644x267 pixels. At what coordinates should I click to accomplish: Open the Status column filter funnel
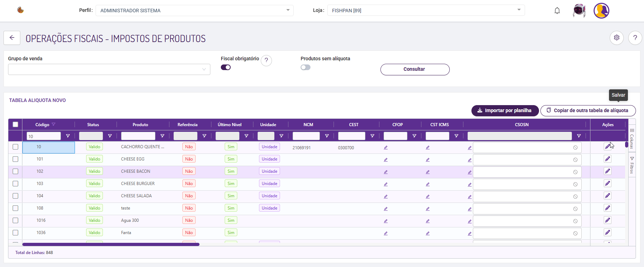coord(110,136)
